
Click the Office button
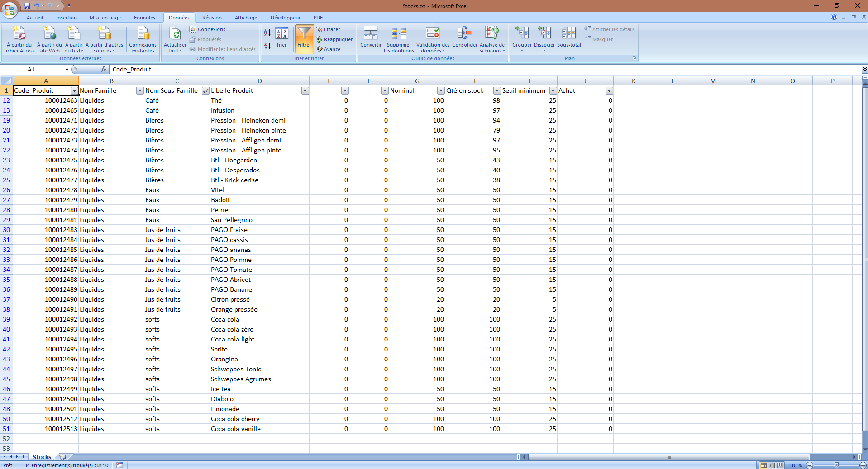pyautogui.click(x=10, y=9)
